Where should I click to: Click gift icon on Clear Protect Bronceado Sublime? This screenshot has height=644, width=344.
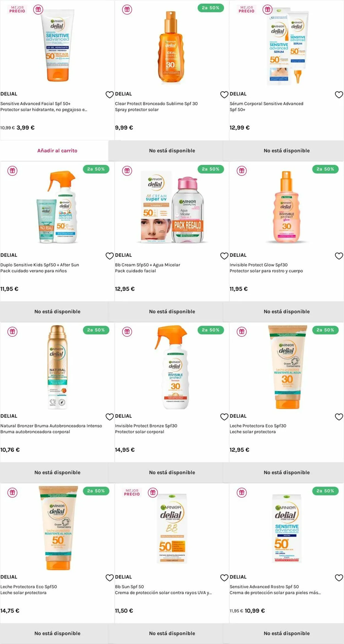point(127,10)
